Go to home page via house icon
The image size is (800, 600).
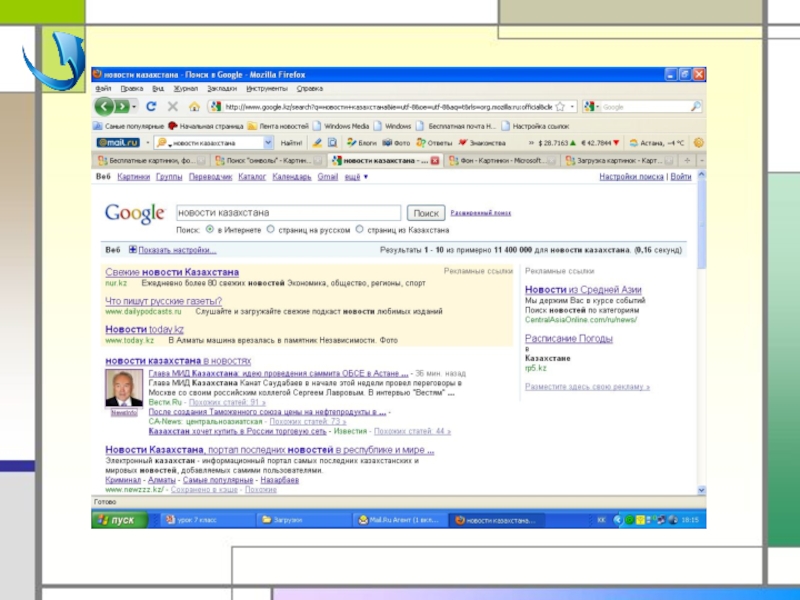point(194,107)
